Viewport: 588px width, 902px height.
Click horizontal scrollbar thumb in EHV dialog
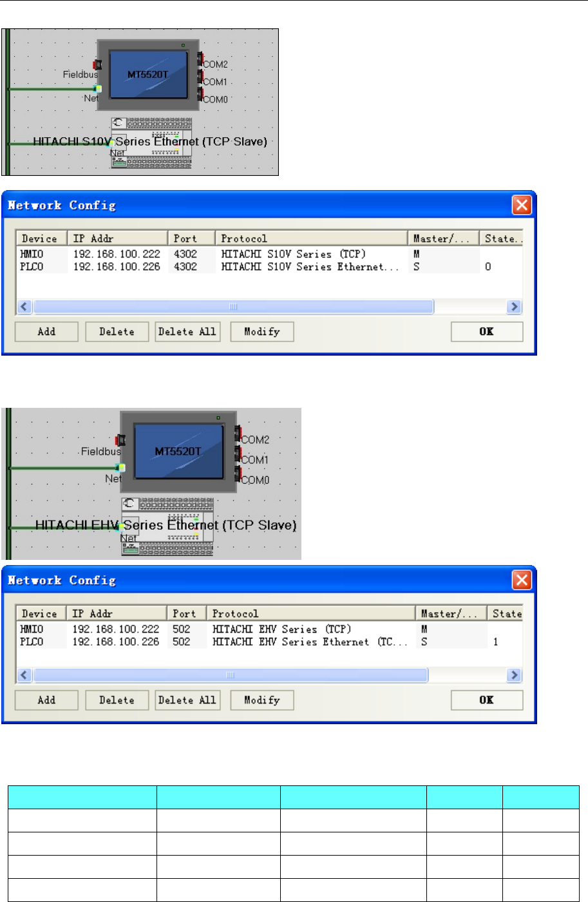(x=230, y=675)
